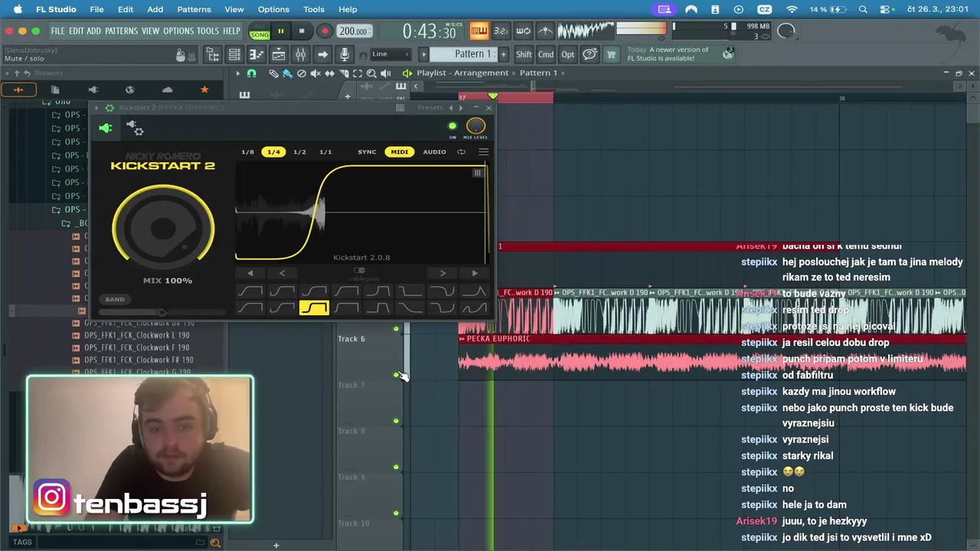Open the Kickstart hamburger menu

[x=484, y=152]
